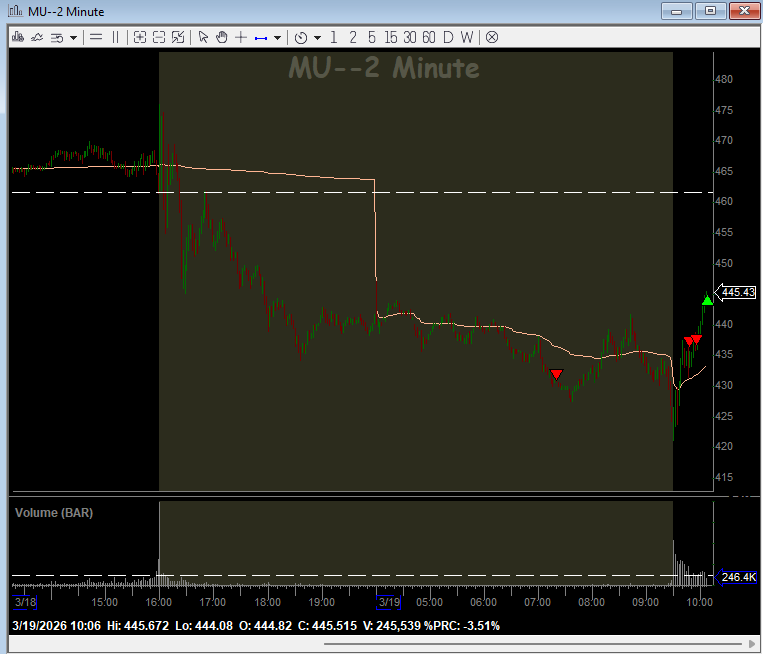
Task: Click the %PRC: -3.51% status value
Action: click(x=461, y=626)
